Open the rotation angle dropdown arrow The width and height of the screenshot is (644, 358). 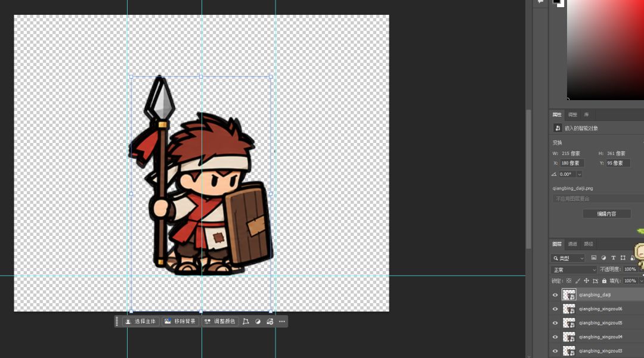coord(579,175)
